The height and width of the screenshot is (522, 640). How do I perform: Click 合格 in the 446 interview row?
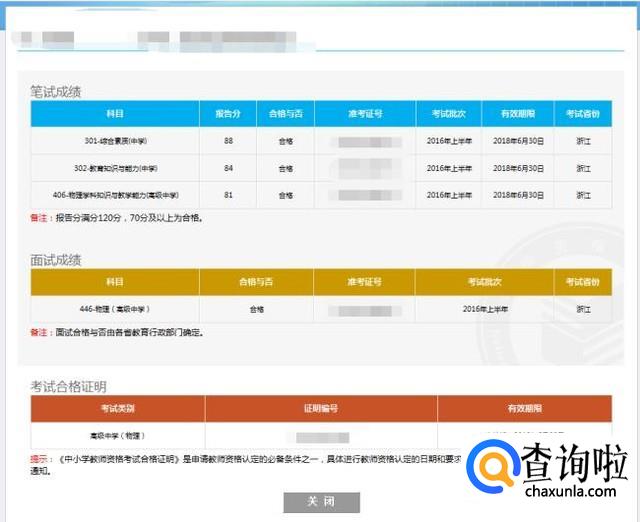[257, 309]
